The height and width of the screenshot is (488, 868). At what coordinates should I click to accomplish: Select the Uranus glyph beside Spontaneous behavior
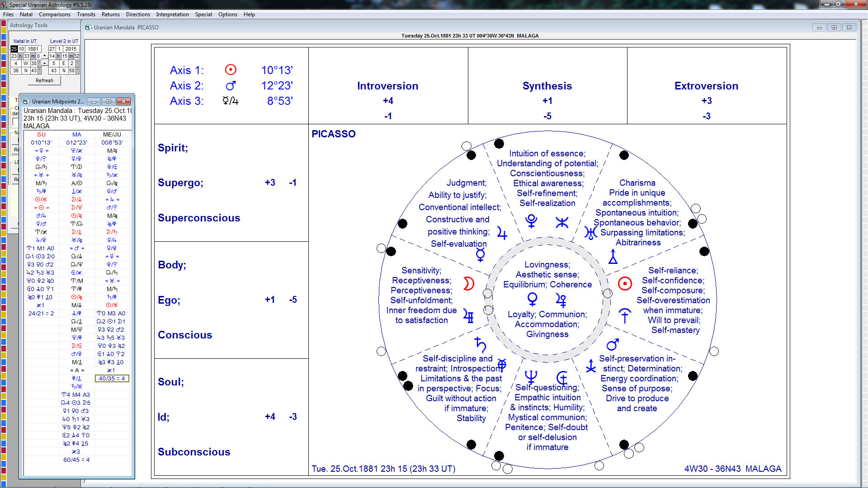tap(590, 232)
